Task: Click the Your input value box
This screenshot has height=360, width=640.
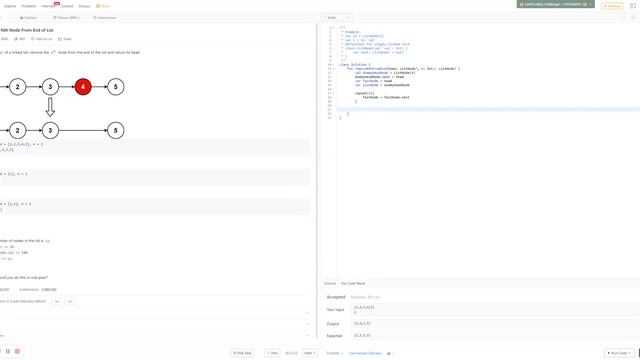Action: [x=495, y=309]
